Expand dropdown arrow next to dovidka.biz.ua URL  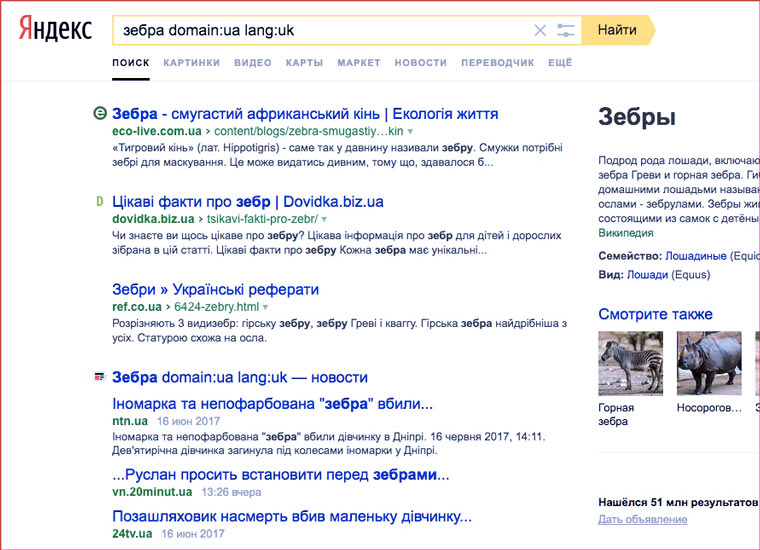[x=324, y=219]
